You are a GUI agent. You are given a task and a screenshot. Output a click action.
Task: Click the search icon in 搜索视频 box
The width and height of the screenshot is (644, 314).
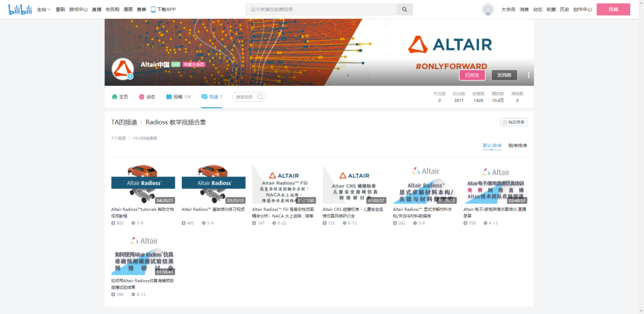click(261, 97)
